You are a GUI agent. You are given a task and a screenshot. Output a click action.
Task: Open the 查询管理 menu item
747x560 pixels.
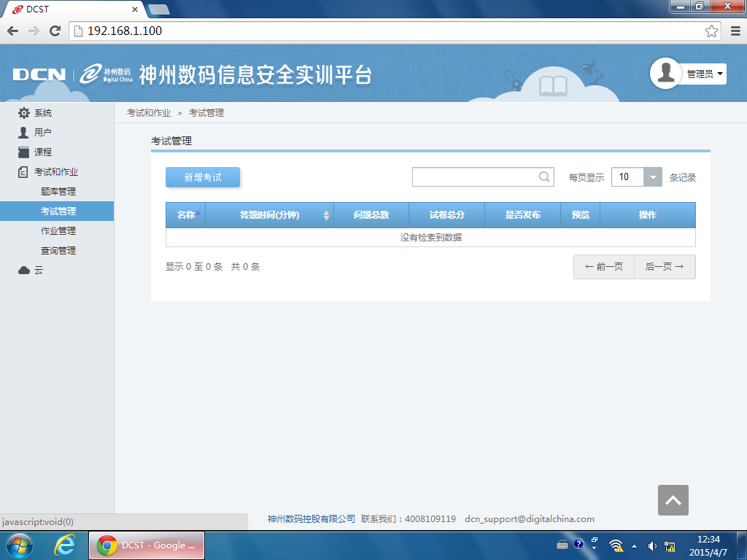pyautogui.click(x=58, y=251)
